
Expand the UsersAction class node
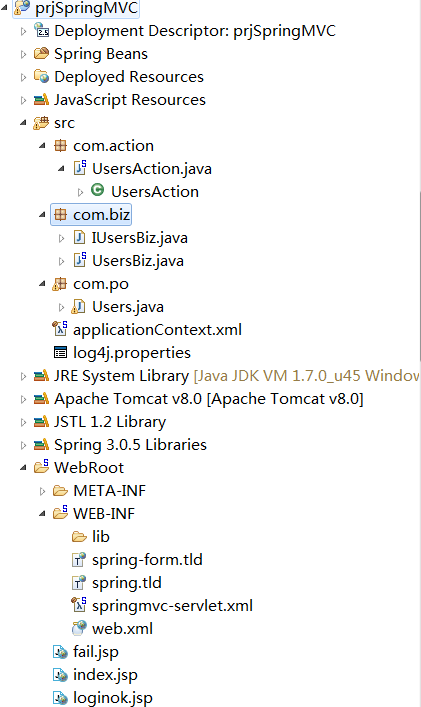pos(80,192)
